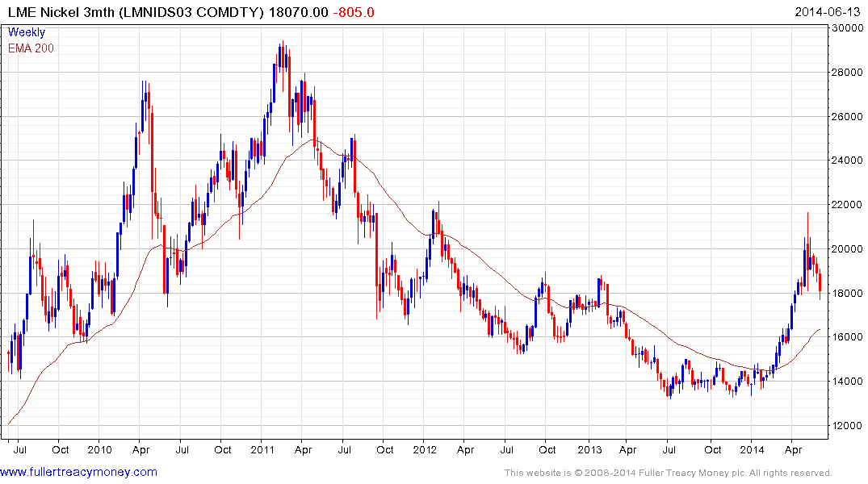Click the 16000 price axis label
This screenshot has height=484, width=868.
pos(847,337)
